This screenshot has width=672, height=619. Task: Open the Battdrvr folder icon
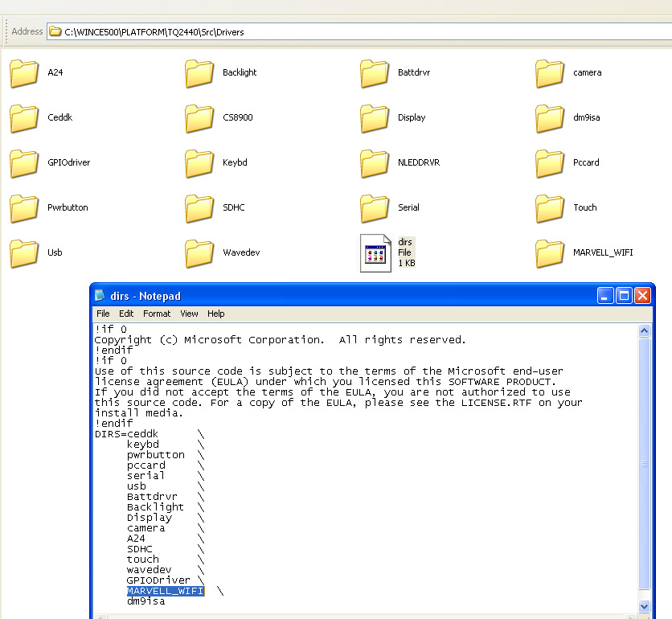point(375,73)
